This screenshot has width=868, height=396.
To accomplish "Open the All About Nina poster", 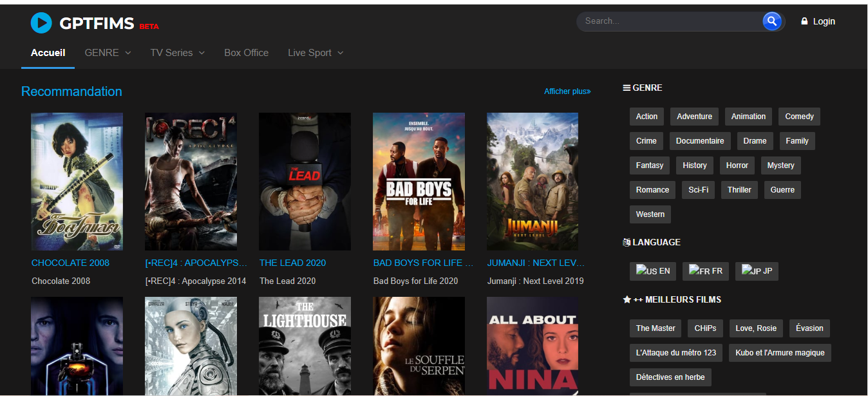I will point(533,346).
